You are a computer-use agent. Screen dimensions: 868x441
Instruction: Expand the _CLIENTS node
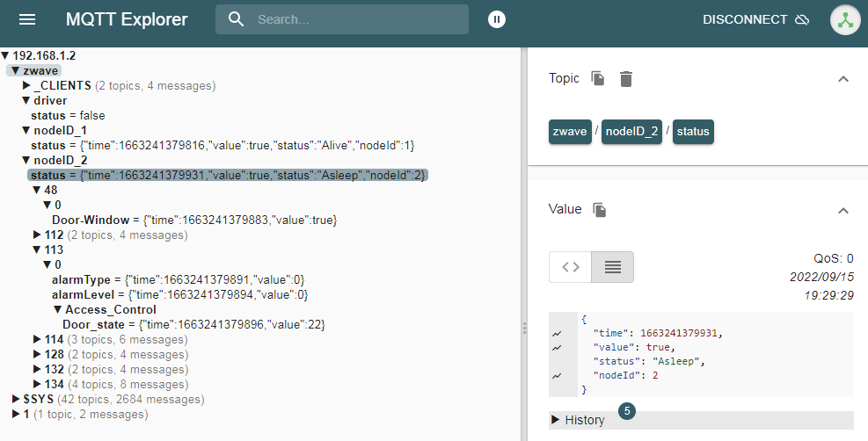26,86
